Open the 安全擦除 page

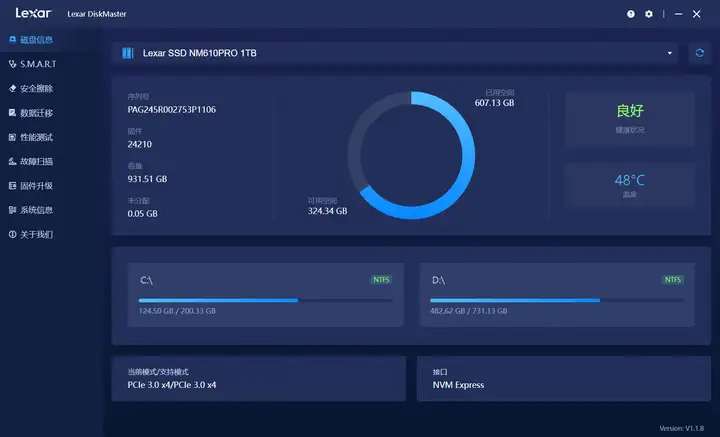[x=31, y=89]
